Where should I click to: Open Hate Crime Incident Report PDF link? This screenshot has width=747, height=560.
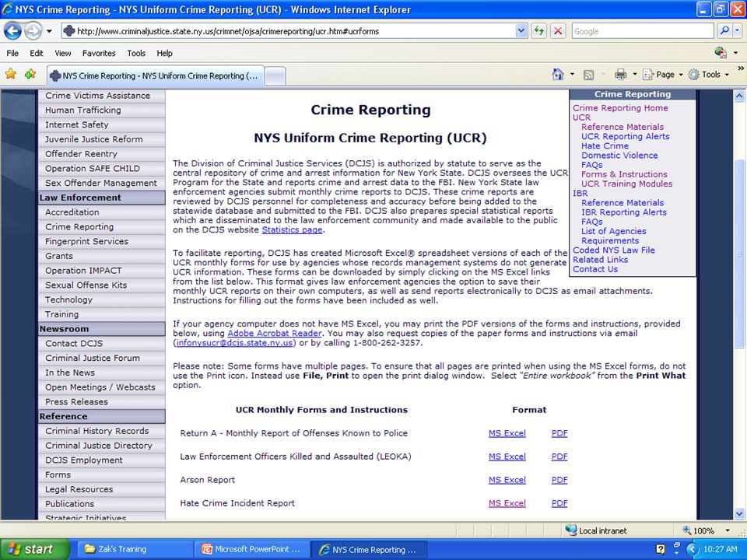click(559, 503)
